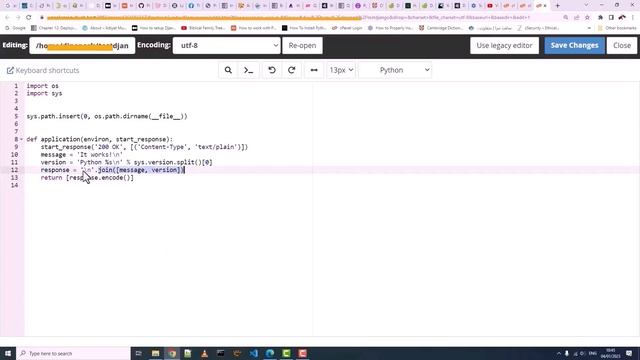640x360 pixels.
Task: Open the 'Cambridge Diction...' bookmark
Action: [x=441, y=28]
